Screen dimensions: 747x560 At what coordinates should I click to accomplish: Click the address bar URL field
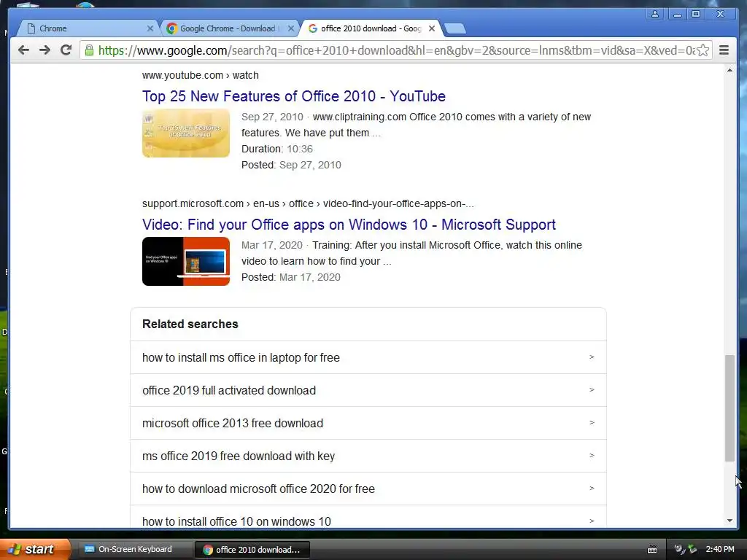[395, 50]
